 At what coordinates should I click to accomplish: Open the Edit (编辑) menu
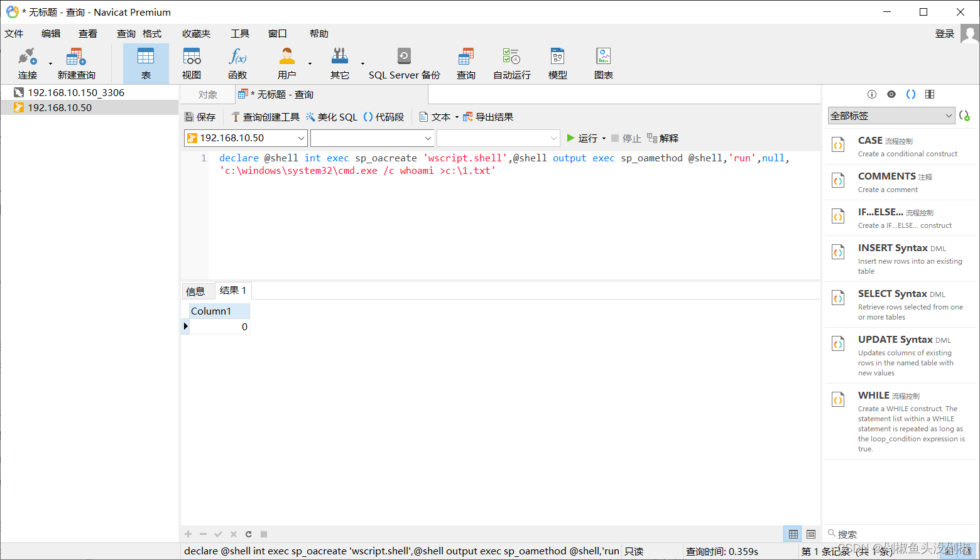coord(51,34)
